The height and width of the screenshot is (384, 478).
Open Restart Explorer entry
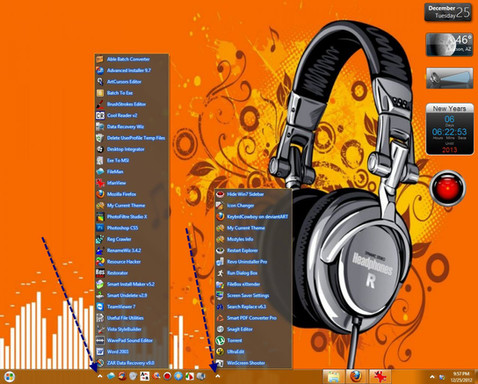pyautogui.click(x=242, y=250)
